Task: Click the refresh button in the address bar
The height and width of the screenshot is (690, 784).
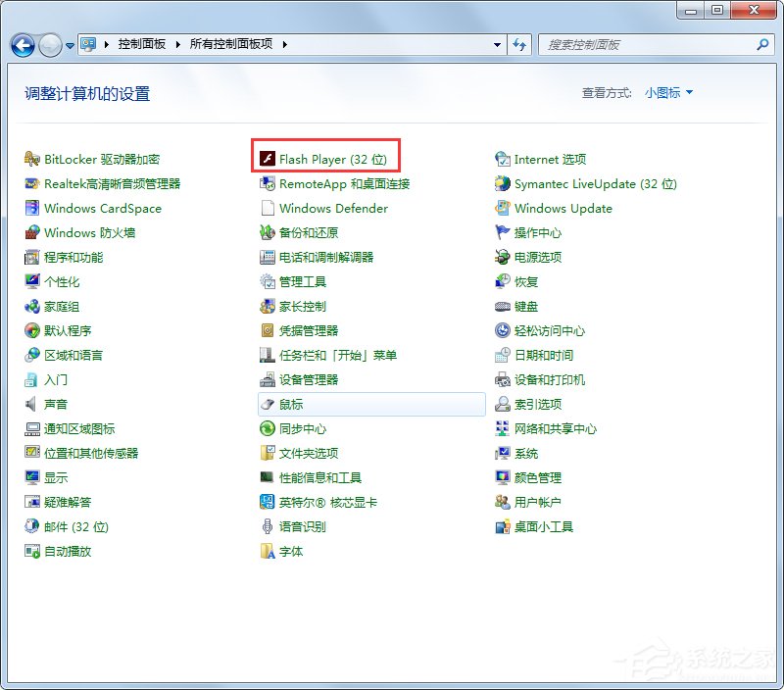Action: (x=520, y=44)
